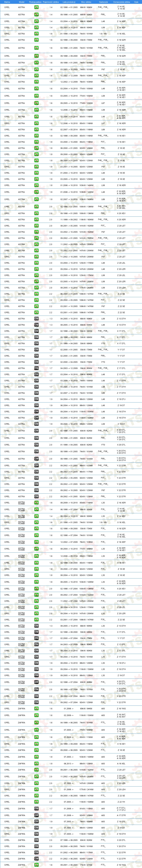
Task: Click PB icon in Zafira 69kW / 94KM row
Action: point(36,709)
